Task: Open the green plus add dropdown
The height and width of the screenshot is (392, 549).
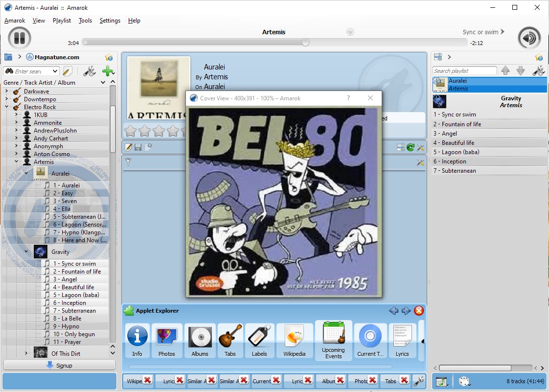Action: point(108,71)
